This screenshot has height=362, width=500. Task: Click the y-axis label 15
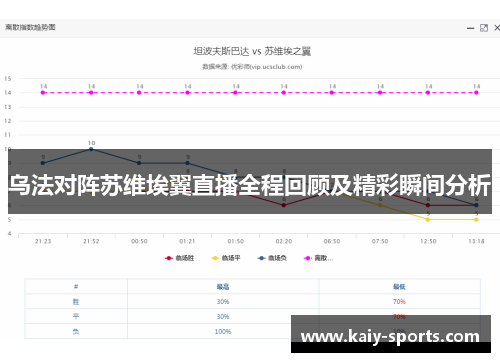[8, 79]
